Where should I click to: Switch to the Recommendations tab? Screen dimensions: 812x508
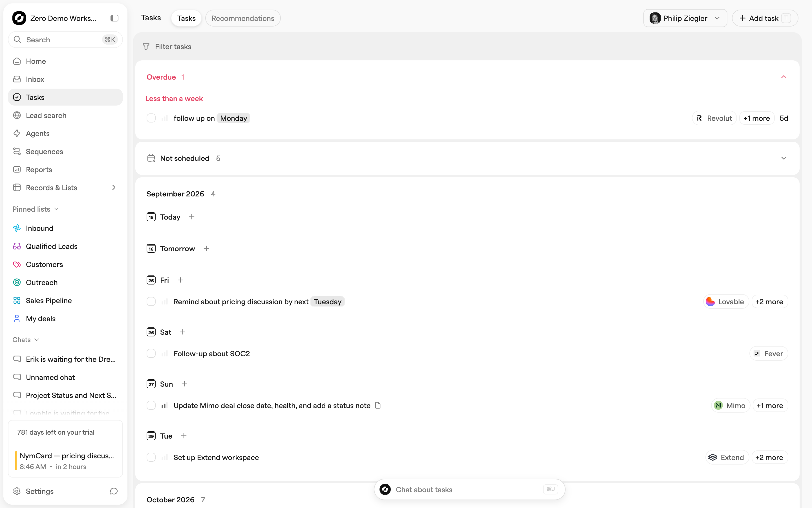(242, 18)
